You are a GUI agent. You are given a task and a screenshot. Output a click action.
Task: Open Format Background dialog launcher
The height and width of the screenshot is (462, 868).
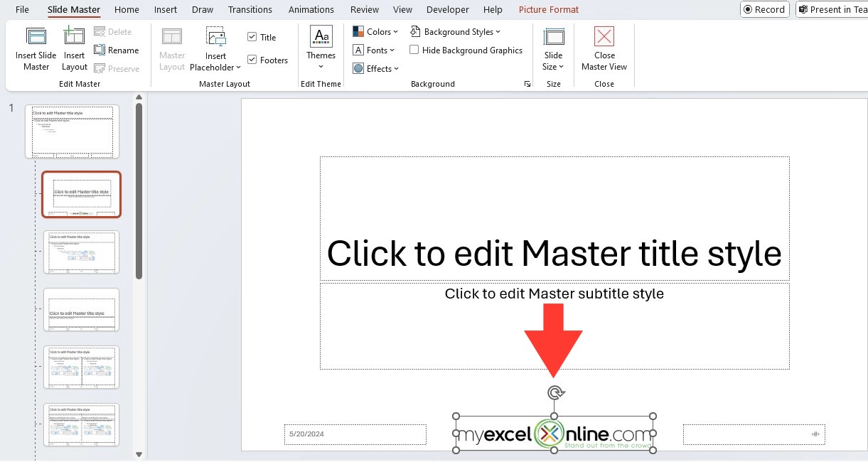[527, 84]
